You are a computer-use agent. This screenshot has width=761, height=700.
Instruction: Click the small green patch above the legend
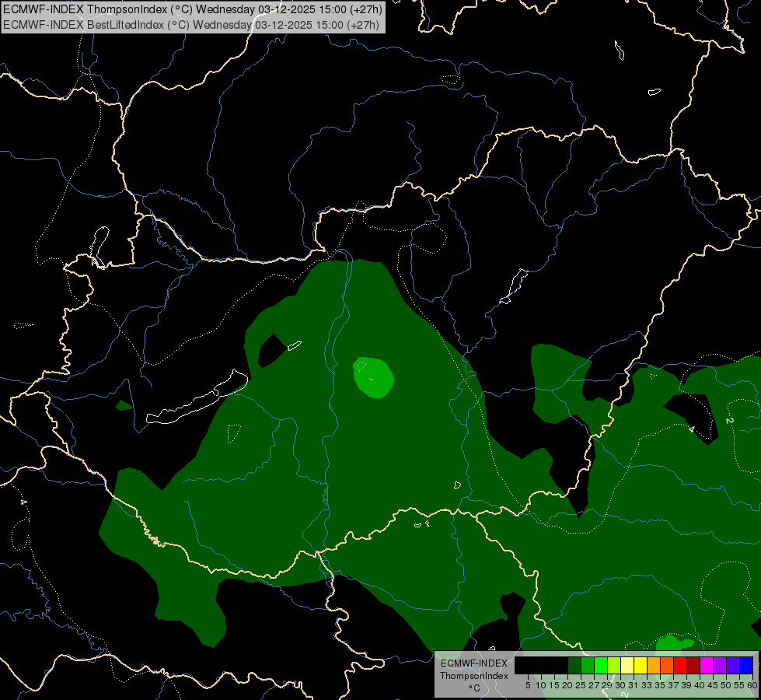(x=673, y=643)
